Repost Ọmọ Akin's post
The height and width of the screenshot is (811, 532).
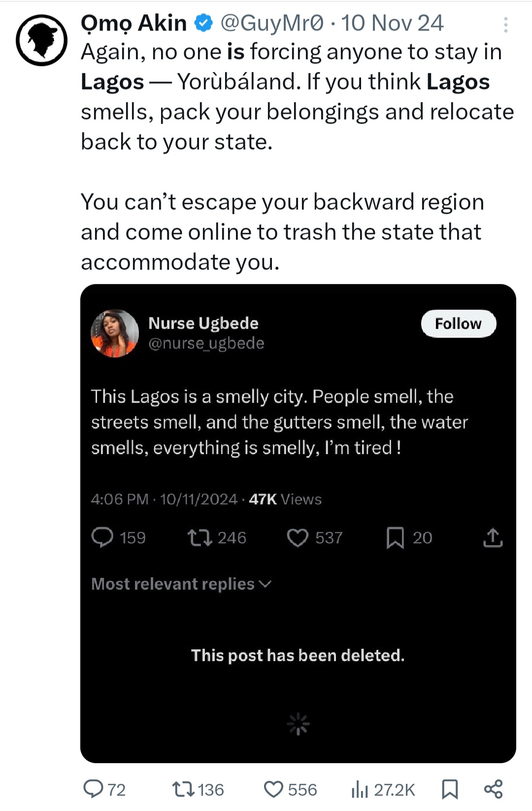pos(184,789)
